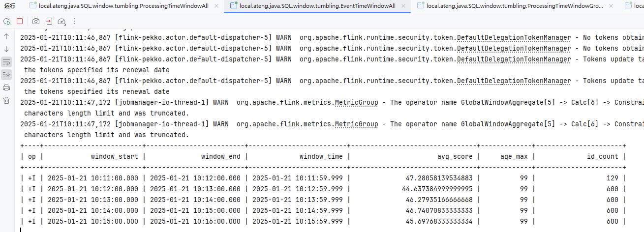Switch to the ProcessingTimeWindowAll run tab

(x=123, y=6)
